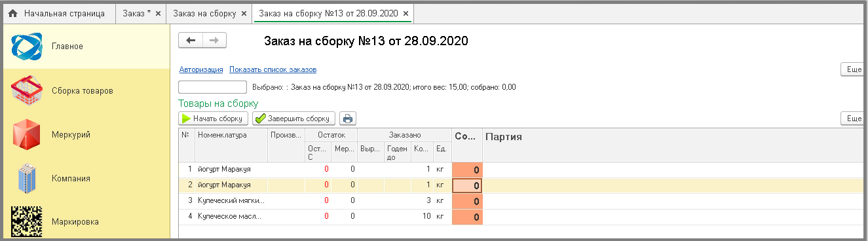Open the Компания building icon
The image size is (868, 241).
pos(27,178)
